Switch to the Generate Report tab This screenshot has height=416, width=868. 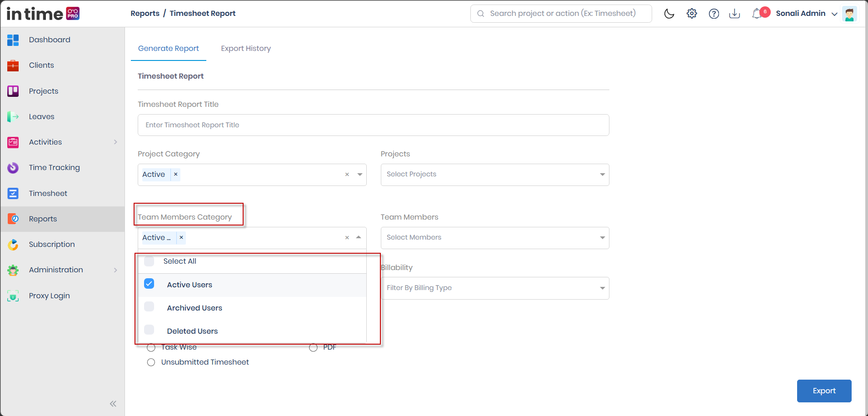click(169, 49)
